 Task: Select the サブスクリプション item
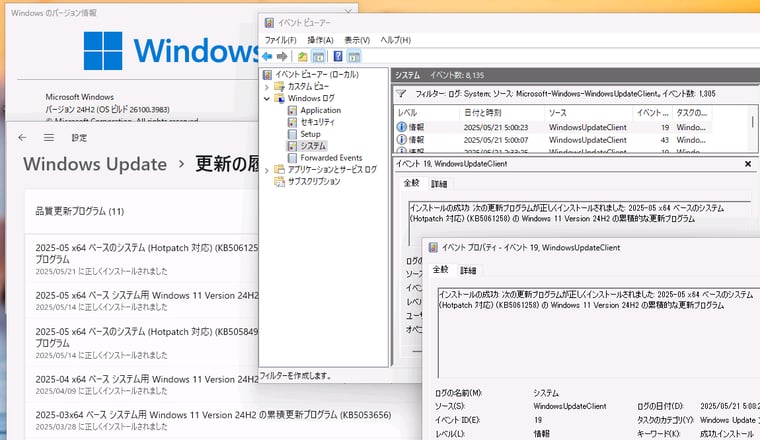coord(307,181)
